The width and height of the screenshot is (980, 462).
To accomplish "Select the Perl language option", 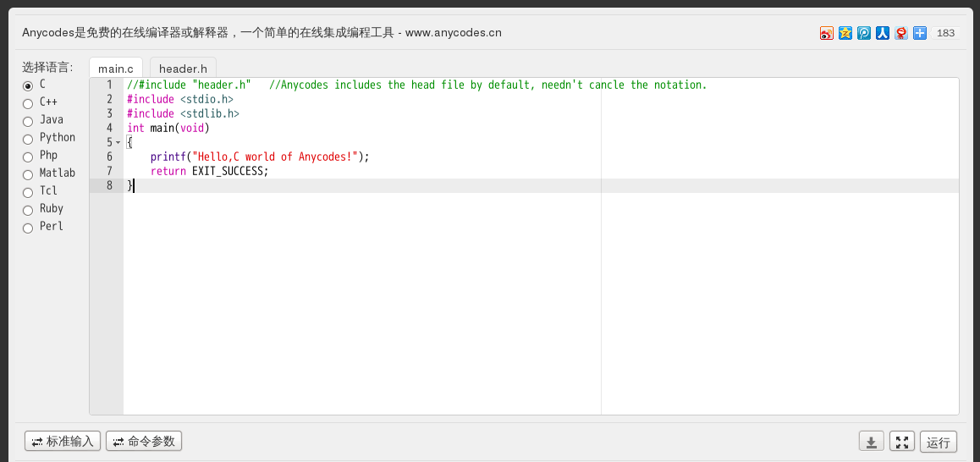I will click(x=27, y=228).
